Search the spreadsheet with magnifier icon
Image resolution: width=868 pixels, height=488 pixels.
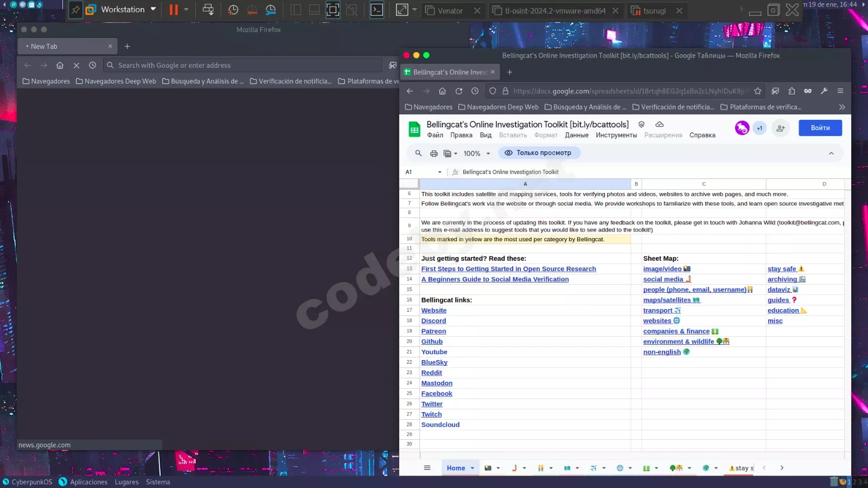[x=418, y=153]
